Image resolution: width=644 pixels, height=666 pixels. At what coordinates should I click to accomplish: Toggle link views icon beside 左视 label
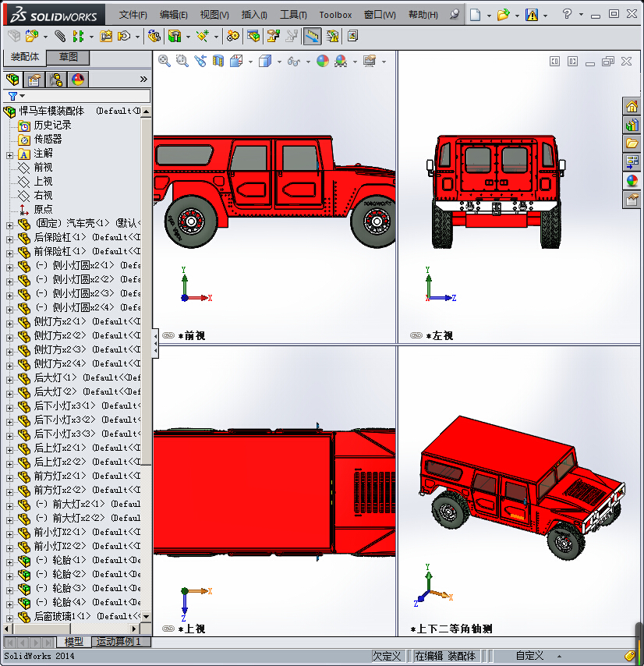tap(416, 335)
